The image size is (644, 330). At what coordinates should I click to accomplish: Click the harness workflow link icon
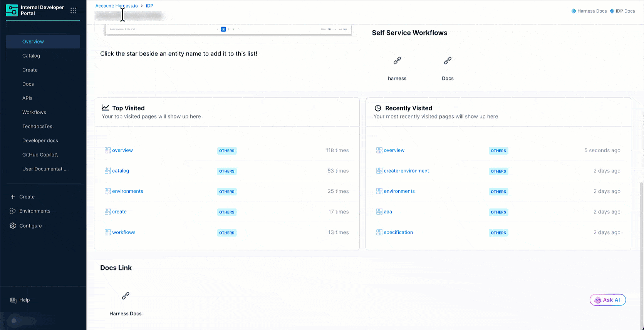pos(397,61)
